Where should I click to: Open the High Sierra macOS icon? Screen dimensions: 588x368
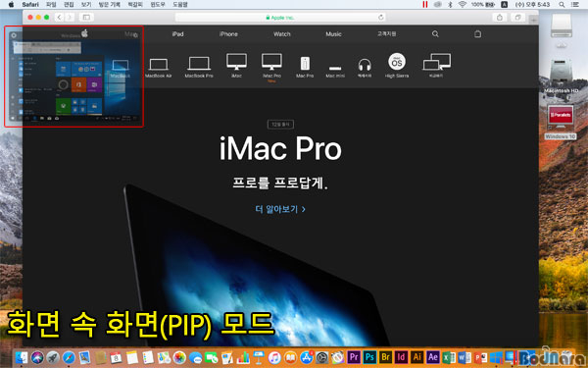point(397,65)
